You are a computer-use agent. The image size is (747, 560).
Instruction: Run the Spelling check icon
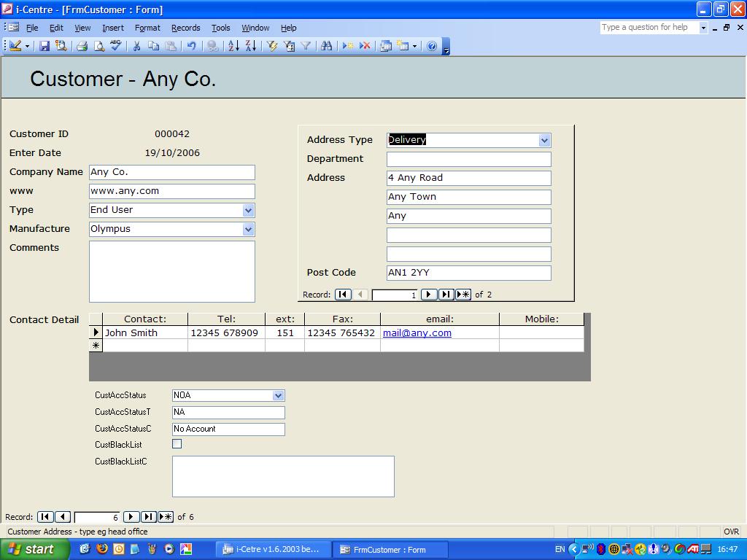click(116, 46)
